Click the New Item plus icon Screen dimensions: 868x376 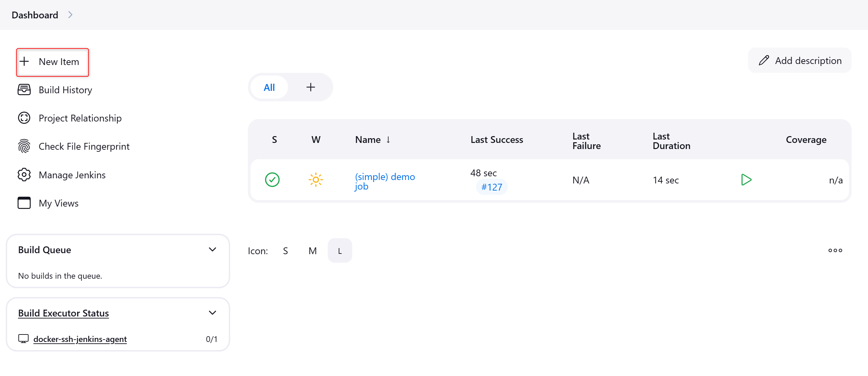[x=24, y=62]
